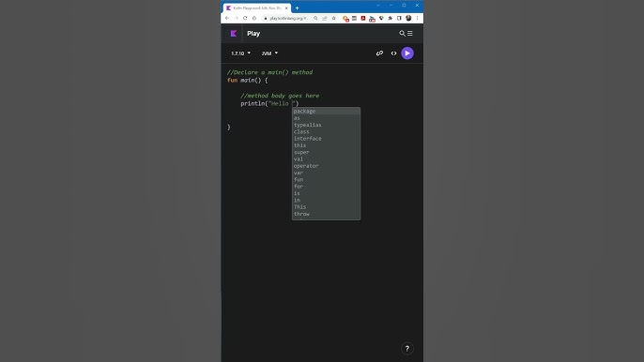This screenshot has height=362, width=644.
Task: Open the help question mark button
Action: [x=407, y=349]
